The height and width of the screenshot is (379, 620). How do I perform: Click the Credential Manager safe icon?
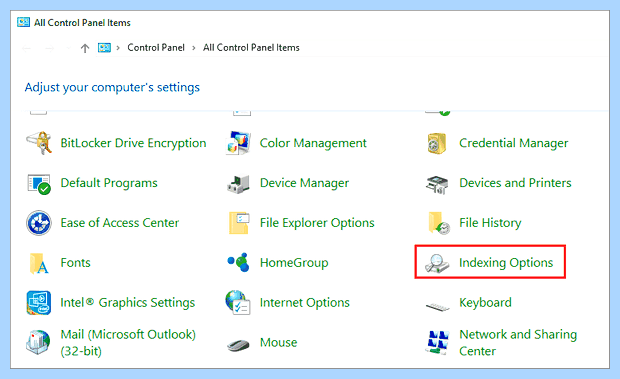tap(437, 143)
